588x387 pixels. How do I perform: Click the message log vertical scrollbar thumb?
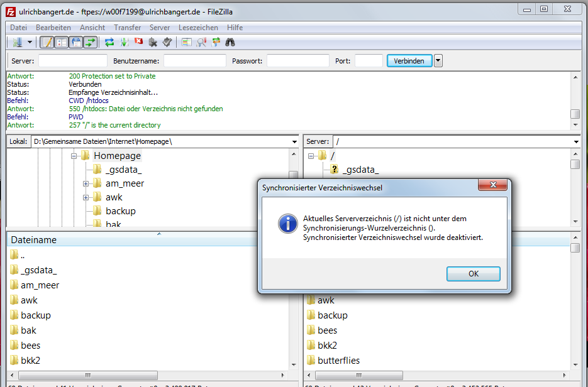point(575,114)
